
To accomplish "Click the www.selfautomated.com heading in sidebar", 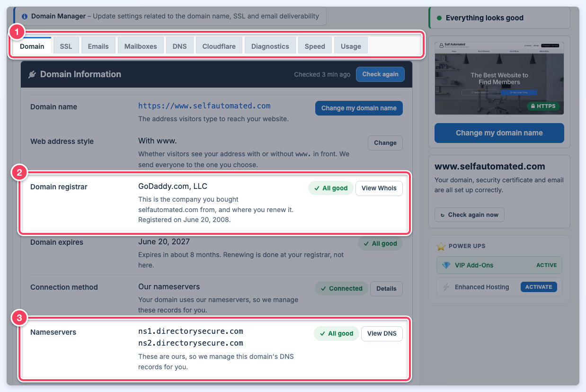I will [x=490, y=167].
